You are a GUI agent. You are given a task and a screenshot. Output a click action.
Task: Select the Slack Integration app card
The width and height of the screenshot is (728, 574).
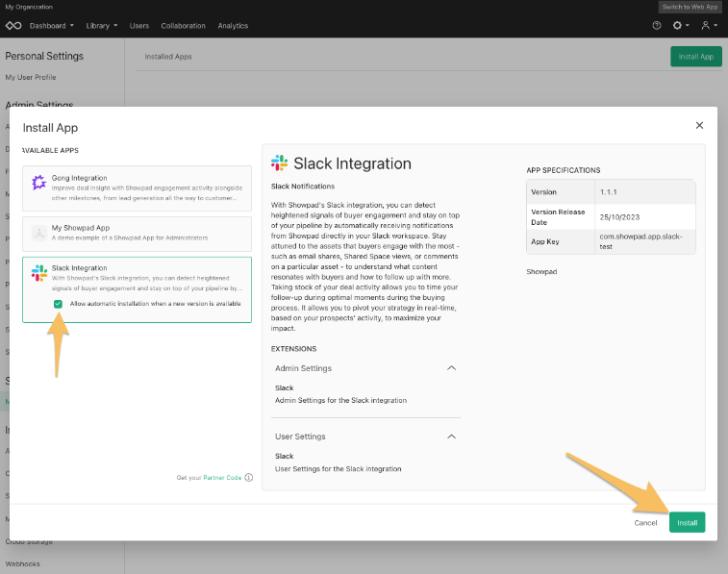(137, 289)
